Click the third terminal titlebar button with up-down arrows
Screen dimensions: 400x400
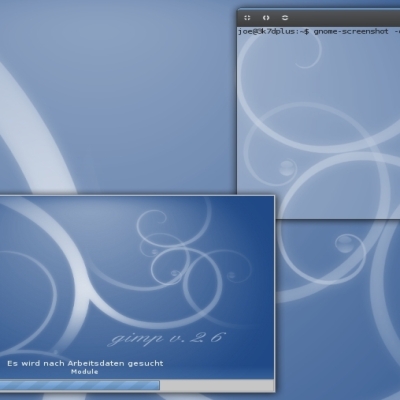coord(285,18)
